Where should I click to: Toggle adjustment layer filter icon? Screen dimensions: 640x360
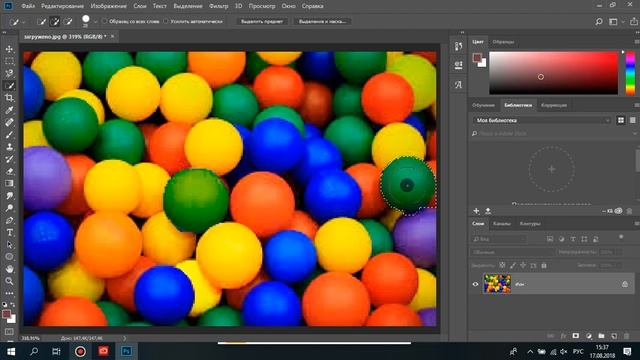point(562,239)
